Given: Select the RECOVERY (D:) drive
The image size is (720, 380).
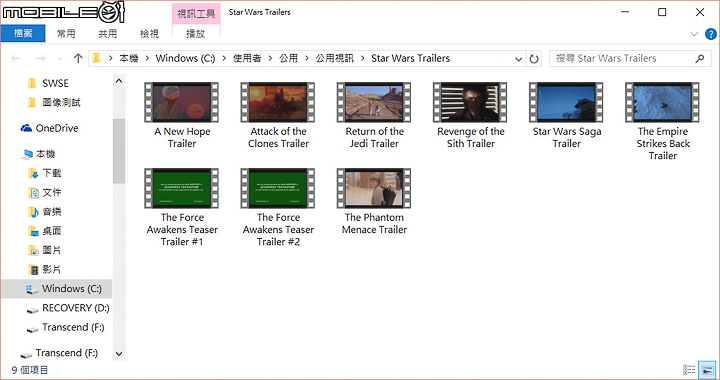Looking at the screenshot, I should [x=68, y=308].
